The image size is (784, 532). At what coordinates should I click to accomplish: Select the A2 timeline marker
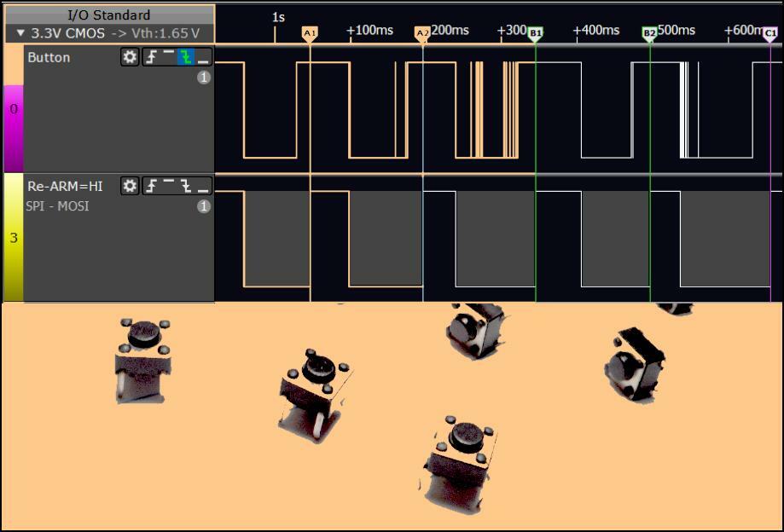pos(421,33)
